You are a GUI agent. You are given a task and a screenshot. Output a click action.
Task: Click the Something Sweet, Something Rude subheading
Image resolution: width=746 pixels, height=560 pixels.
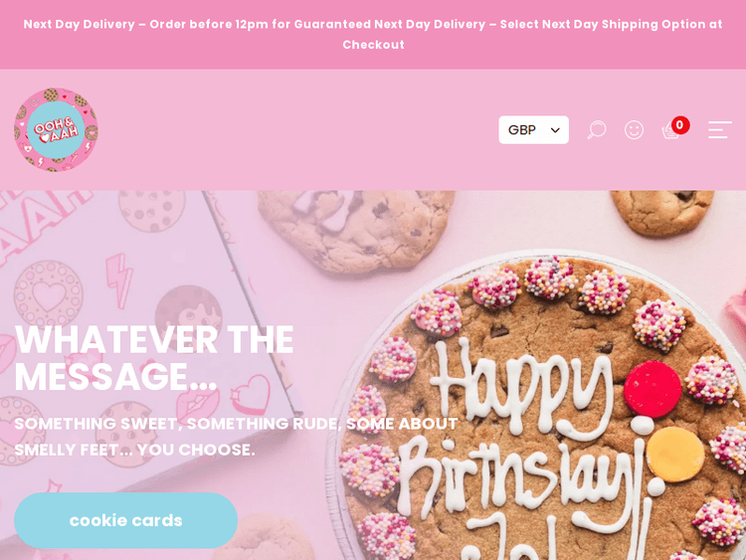[236, 437]
